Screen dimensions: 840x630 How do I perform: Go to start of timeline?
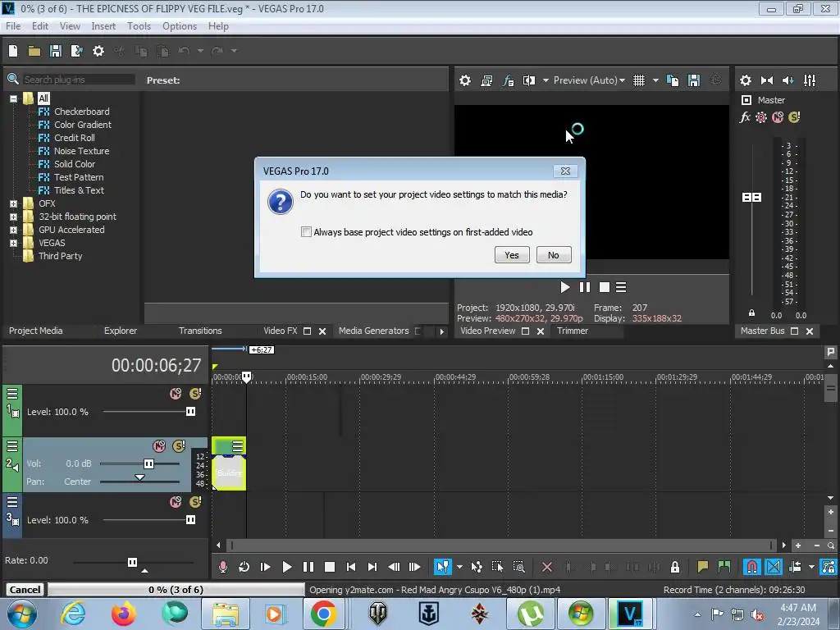(351, 567)
